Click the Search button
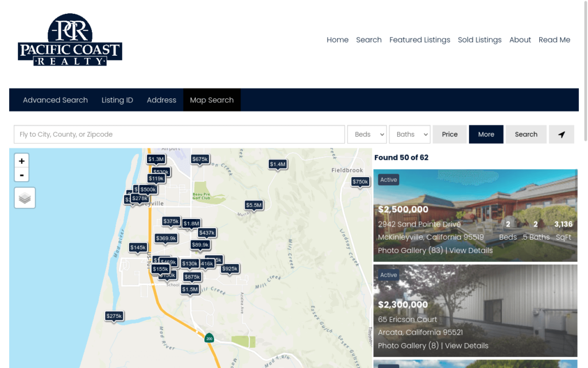This screenshot has width=588, height=368. (526, 135)
